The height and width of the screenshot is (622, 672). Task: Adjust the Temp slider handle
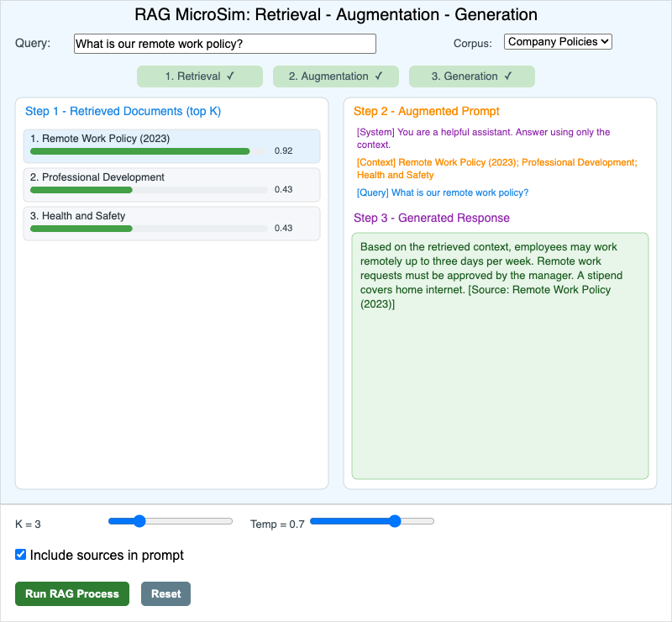(395, 521)
